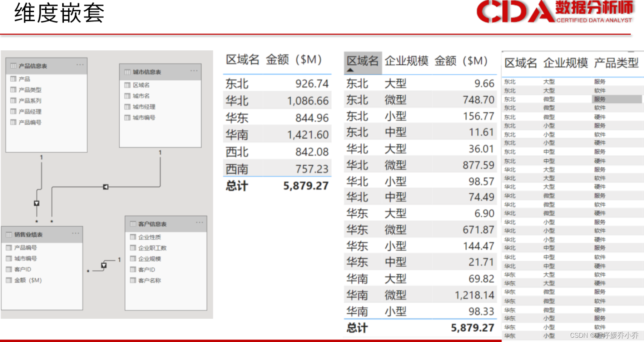Click 西北 row label in region table
This screenshot has width=644, height=342.
237,152
